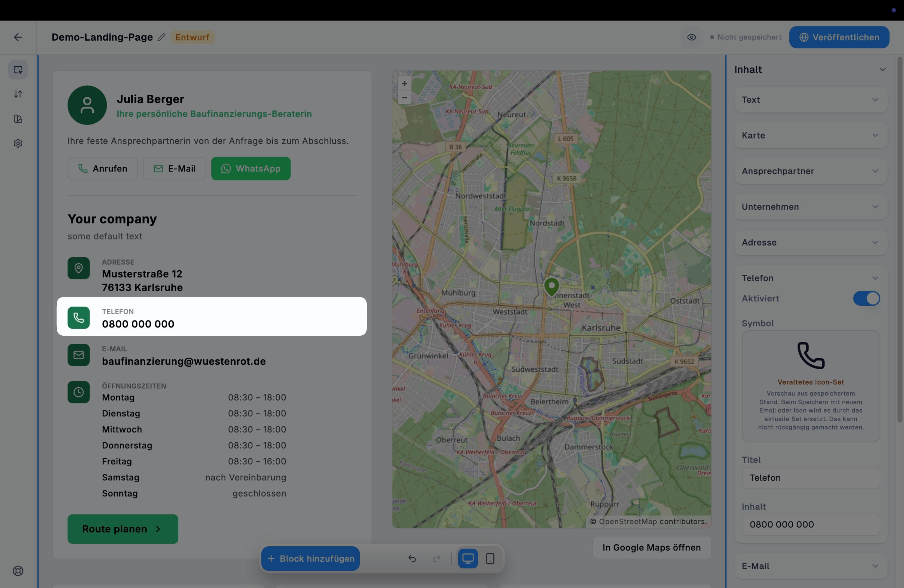Click the Julia Berger name text
This screenshot has width=904, height=588.
pyautogui.click(x=150, y=99)
